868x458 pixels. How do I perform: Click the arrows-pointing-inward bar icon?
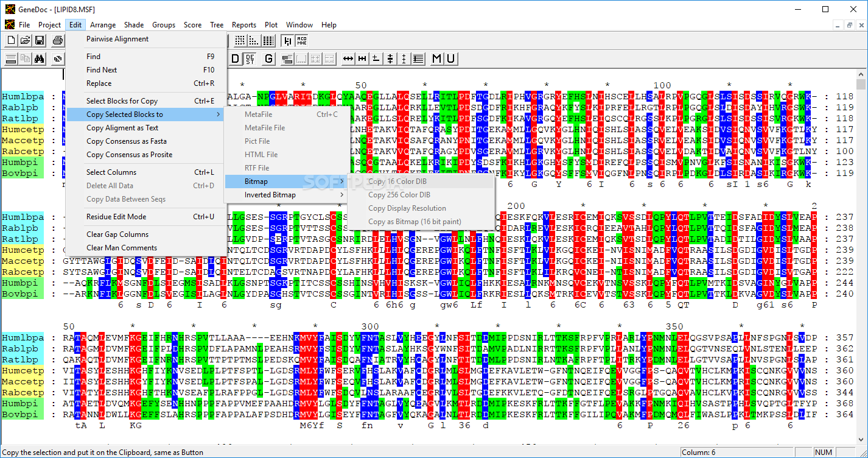(362, 59)
